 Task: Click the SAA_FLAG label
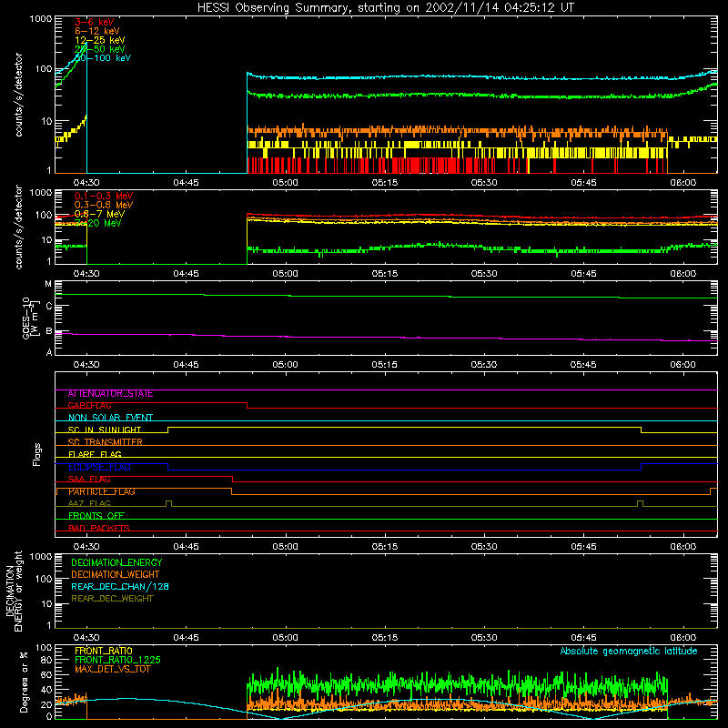(89, 480)
